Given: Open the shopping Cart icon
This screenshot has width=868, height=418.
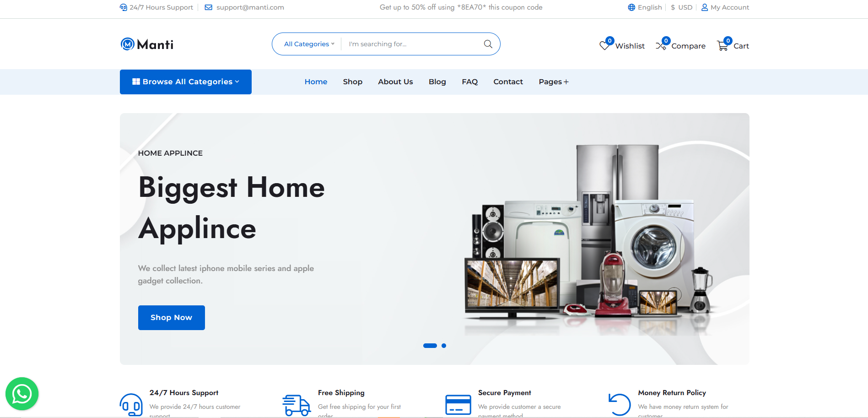Looking at the screenshot, I should click(722, 45).
